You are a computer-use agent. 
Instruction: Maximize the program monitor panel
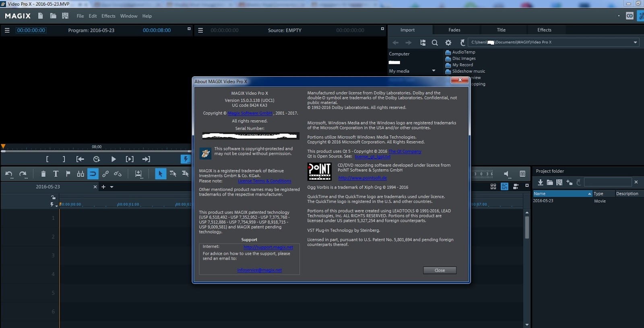pos(189,29)
